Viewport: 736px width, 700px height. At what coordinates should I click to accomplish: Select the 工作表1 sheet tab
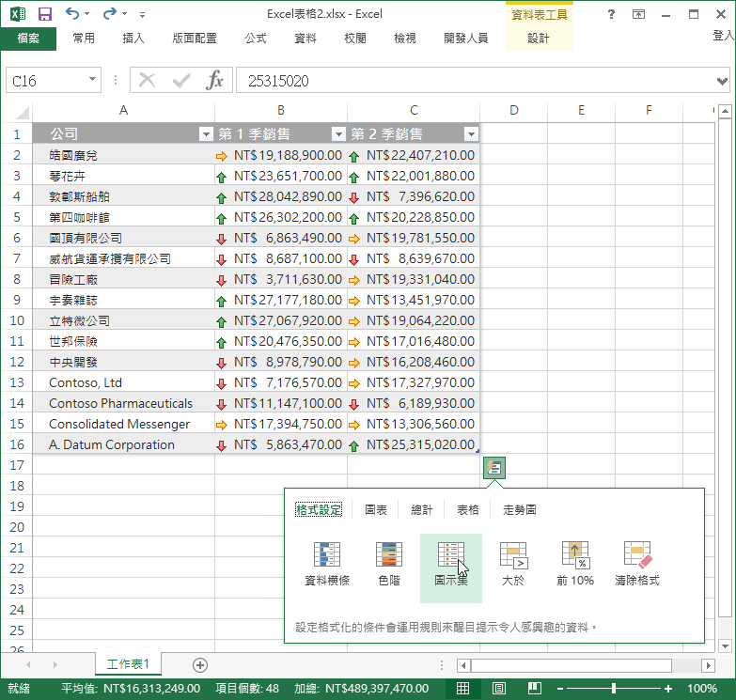tap(128, 664)
